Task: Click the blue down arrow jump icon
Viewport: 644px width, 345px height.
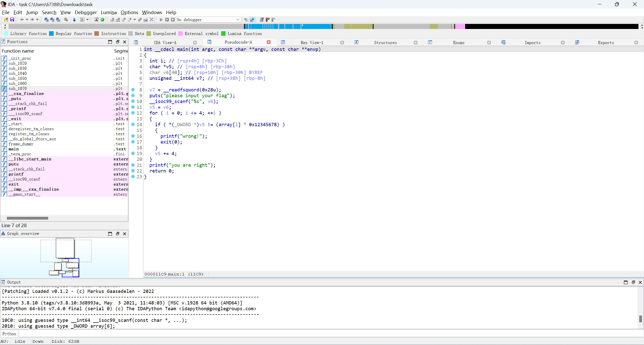Action: pos(74,20)
